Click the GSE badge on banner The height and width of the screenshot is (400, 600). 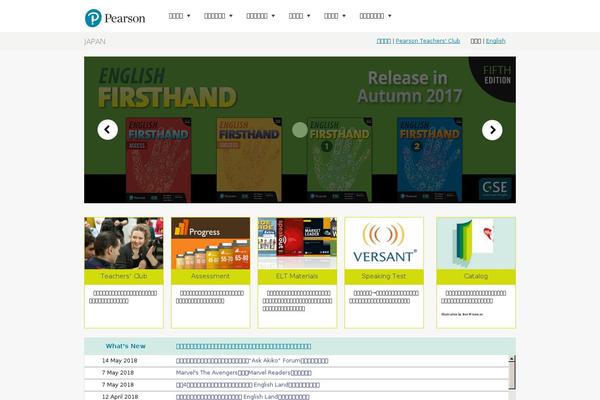tap(495, 188)
